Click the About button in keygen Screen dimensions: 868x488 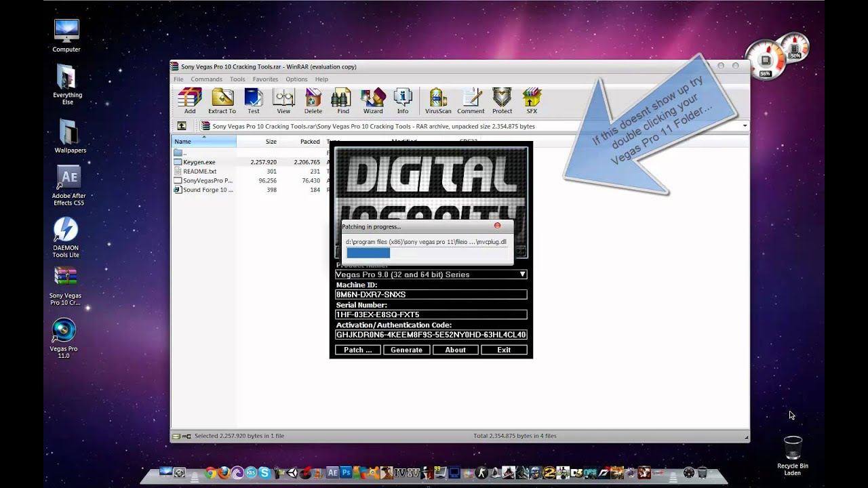click(455, 350)
